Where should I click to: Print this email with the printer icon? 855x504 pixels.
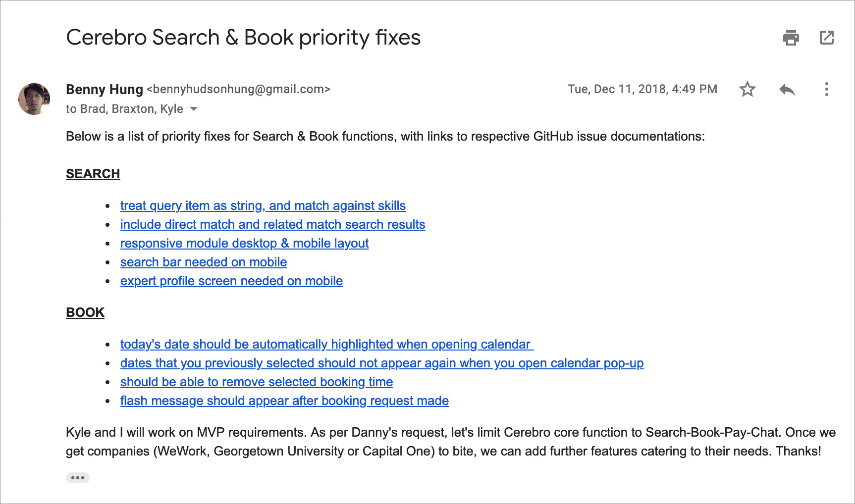pos(791,38)
